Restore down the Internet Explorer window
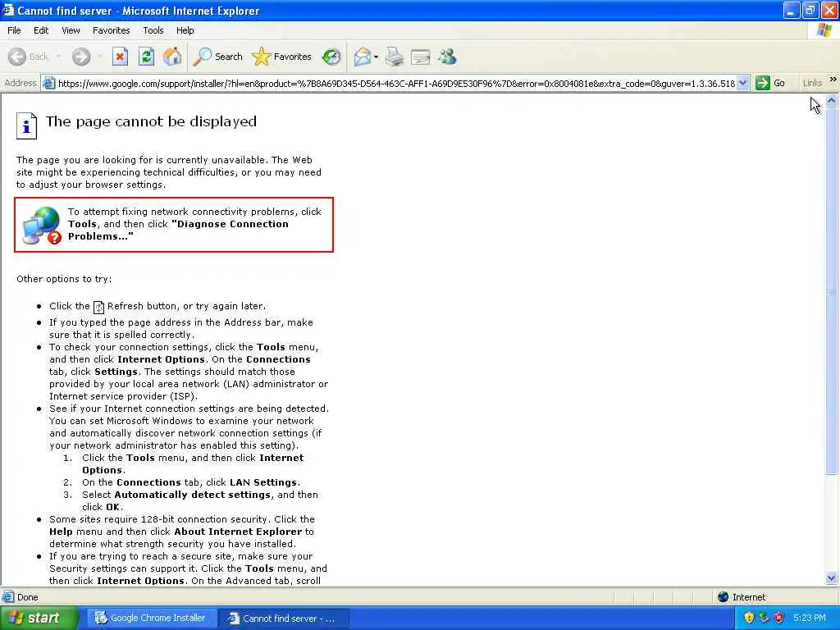Viewport: 840px width, 630px height. [810, 10]
